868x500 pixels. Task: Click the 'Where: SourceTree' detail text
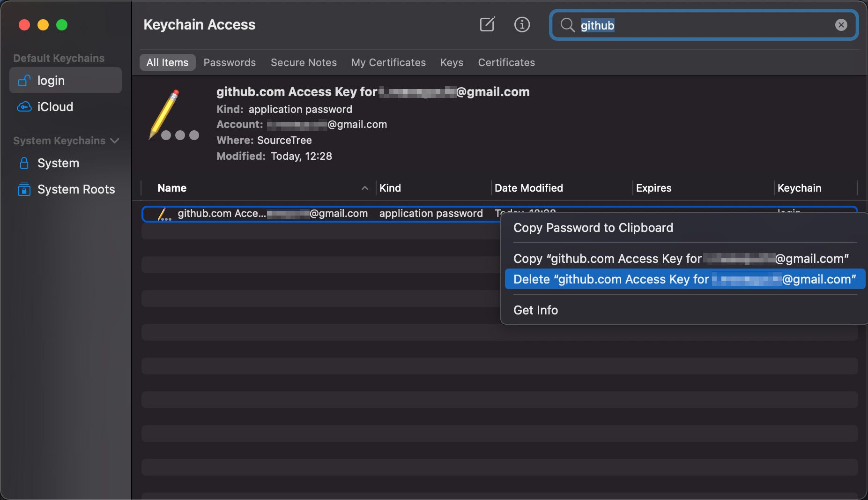(264, 140)
